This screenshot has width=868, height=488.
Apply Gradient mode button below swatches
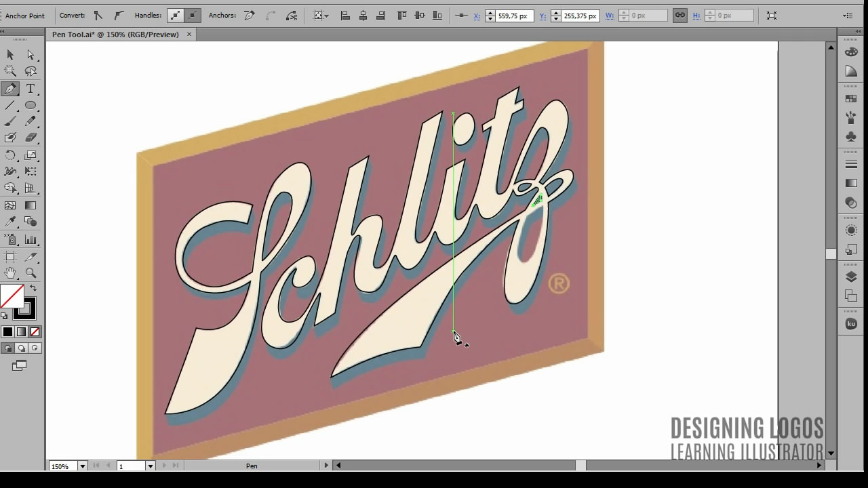click(21, 332)
